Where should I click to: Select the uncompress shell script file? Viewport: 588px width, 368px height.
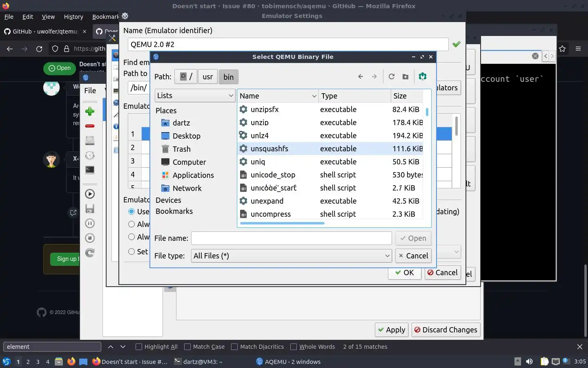click(331, 214)
